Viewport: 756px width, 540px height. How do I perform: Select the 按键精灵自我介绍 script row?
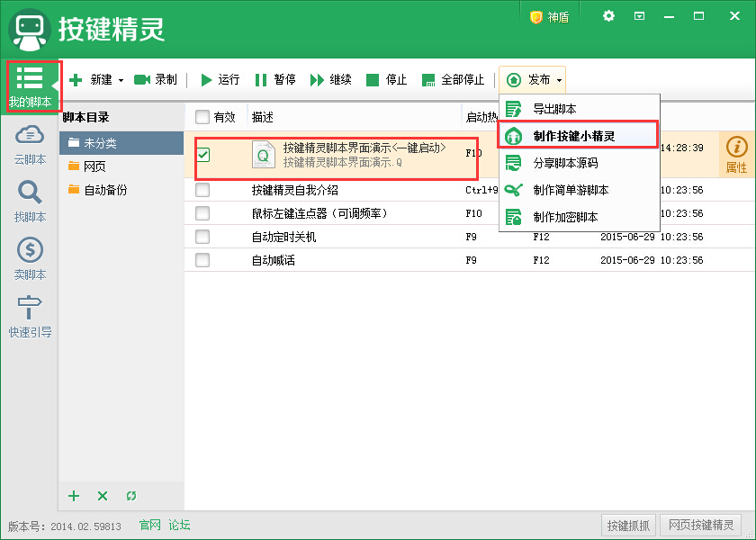470,190
